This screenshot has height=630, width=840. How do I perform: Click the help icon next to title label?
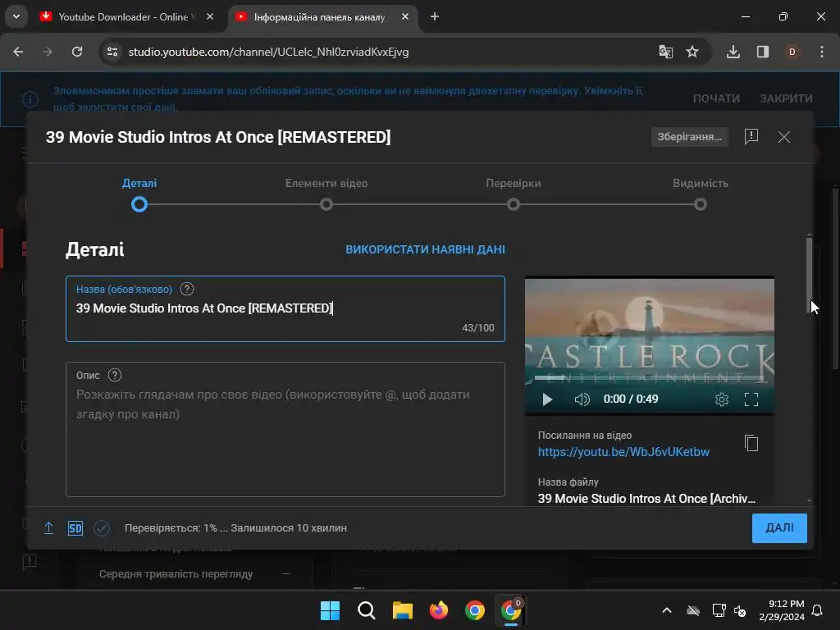[187, 289]
